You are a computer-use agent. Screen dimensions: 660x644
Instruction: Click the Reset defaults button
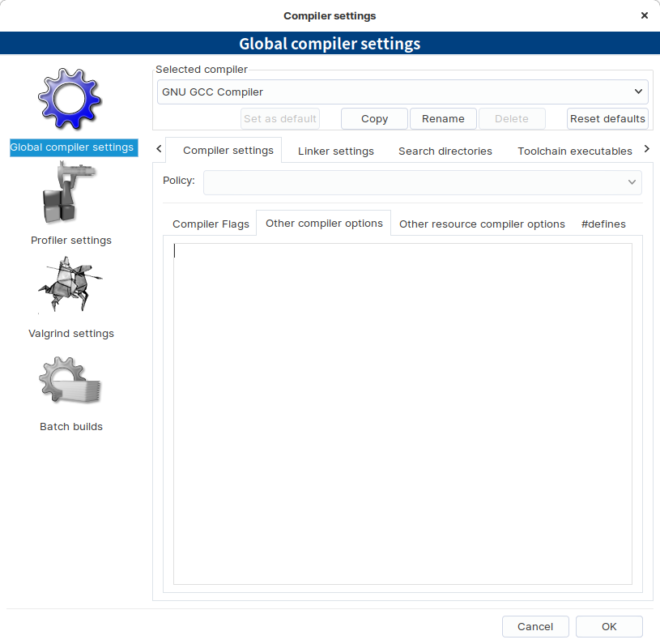[x=607, y=119]
